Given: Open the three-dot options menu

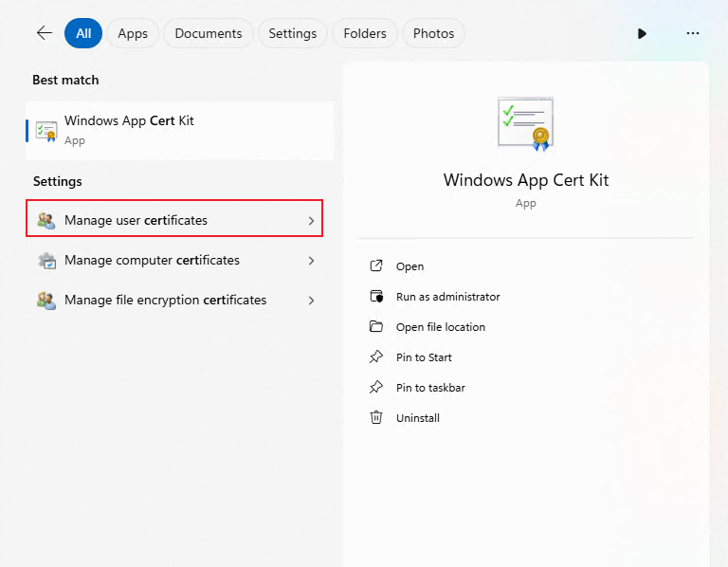Looking at the screenshot, I should 693,33.
